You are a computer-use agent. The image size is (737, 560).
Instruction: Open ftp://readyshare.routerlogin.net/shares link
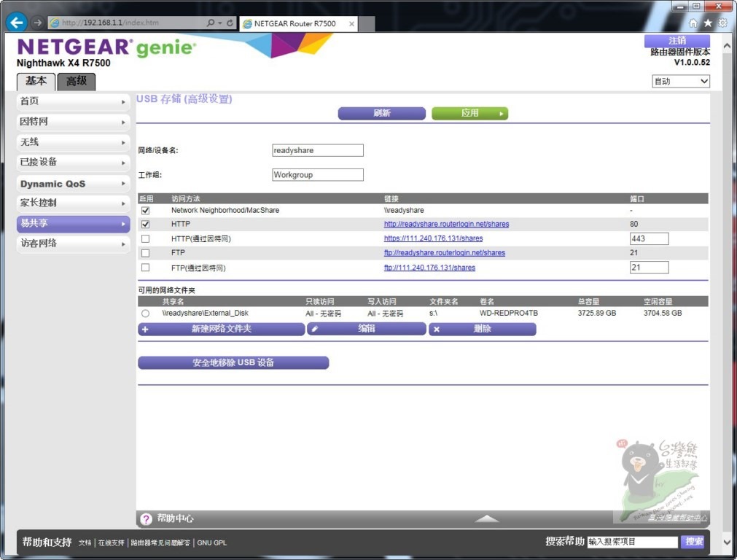(445, 253)
